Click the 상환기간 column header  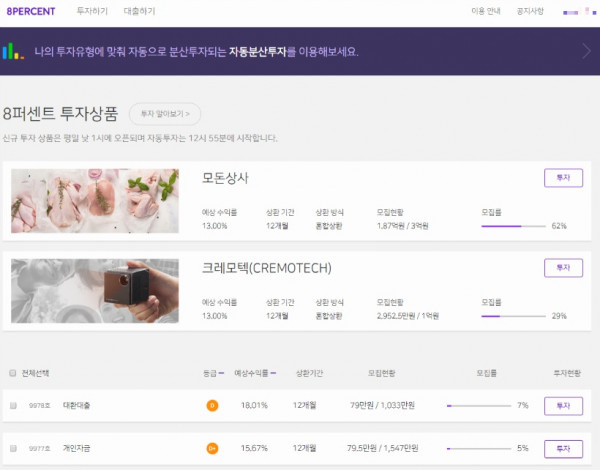coord(309,373)
